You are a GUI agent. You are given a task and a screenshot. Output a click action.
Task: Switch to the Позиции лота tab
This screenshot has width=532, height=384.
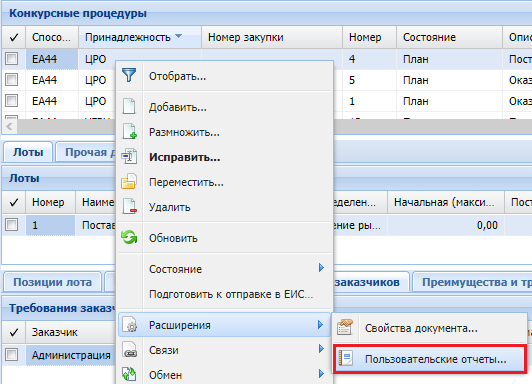52,282
